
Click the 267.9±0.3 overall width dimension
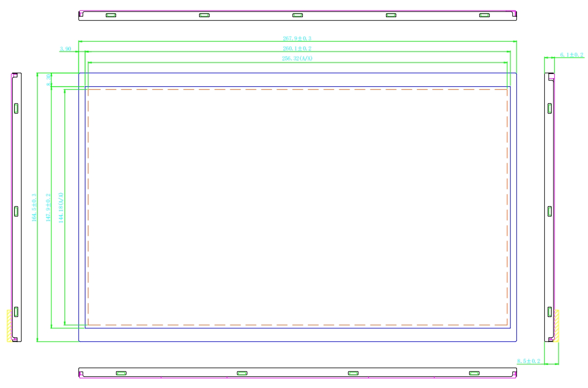pyautogui.click(x=297, y=39)
